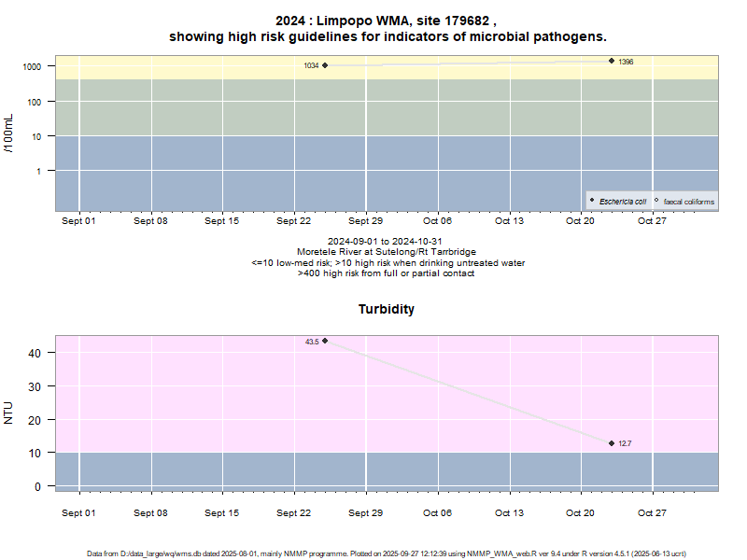Click Sept 01 on the turbidity chart x-axis
The image size is (747, 560).
pos(78,512)
